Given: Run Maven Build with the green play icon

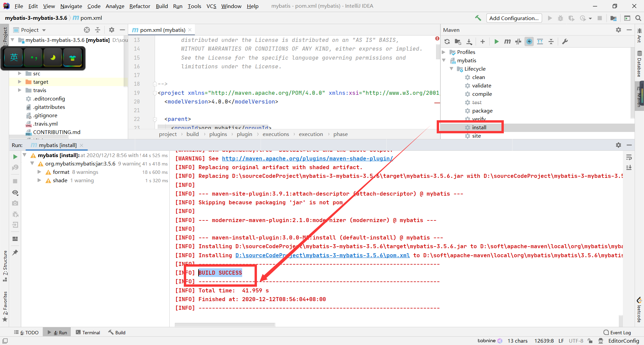Looking at the screenshot, I should (496, 42).
